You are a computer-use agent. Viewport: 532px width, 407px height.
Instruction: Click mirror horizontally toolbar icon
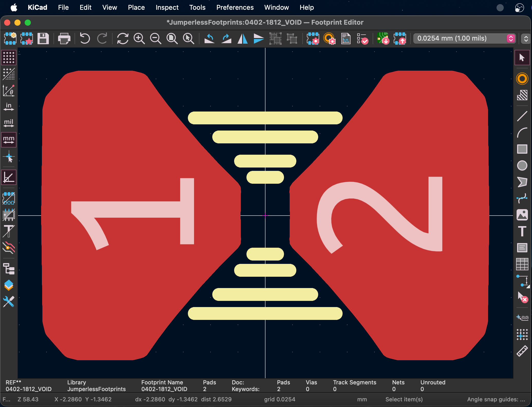point(242,39)
